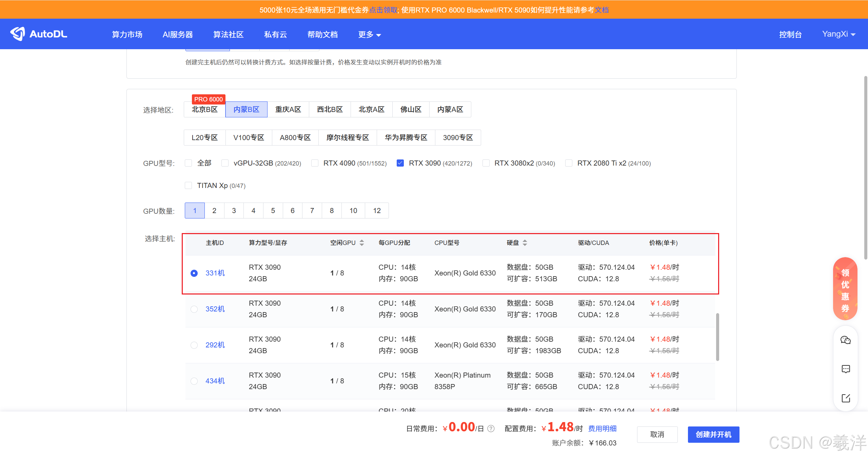Select the 292机 host radio button
Image resolution: width=868 pixels, height=457 pixels.
(194, 345)
